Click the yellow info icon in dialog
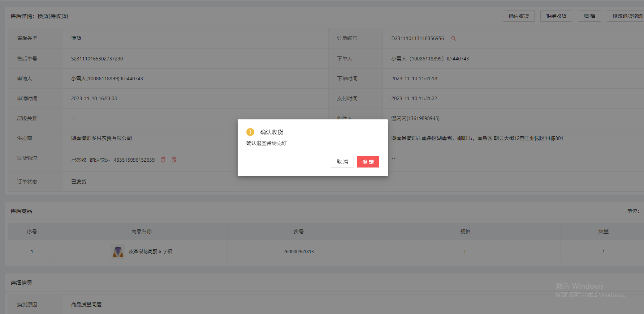 [250, 132]
